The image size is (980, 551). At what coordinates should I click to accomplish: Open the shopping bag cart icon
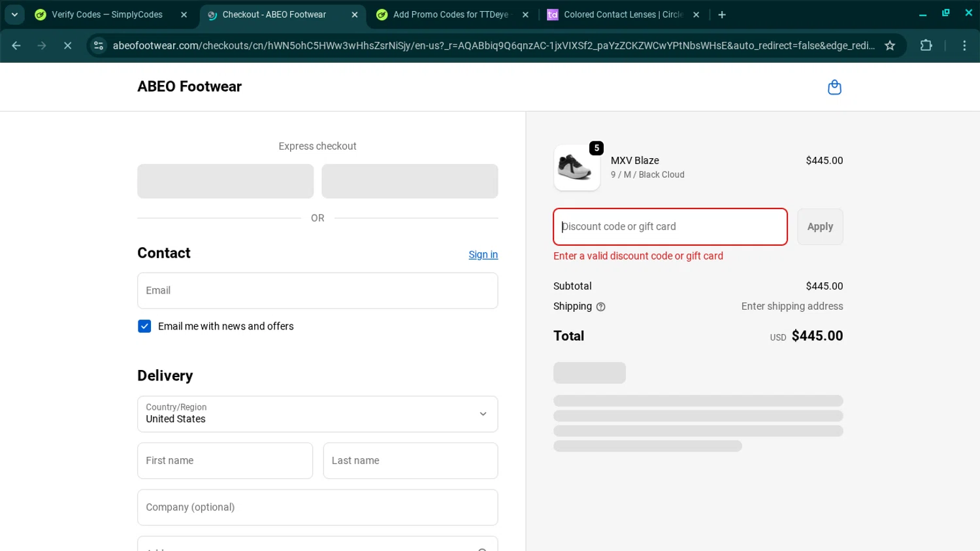click(x=834, y=87)
